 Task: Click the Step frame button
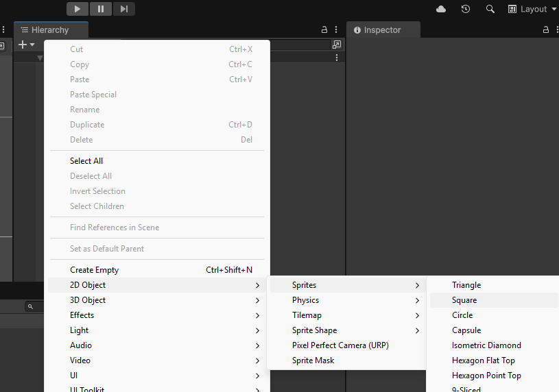pyautogui.click(x=123, y=9)
